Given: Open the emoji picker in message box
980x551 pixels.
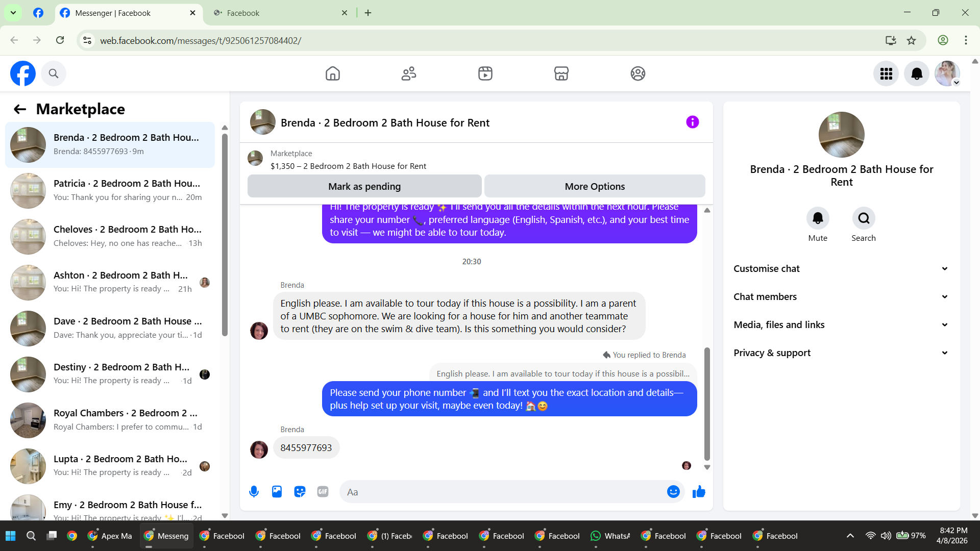Looking at the screenshot, I should (x=673, y=492).
